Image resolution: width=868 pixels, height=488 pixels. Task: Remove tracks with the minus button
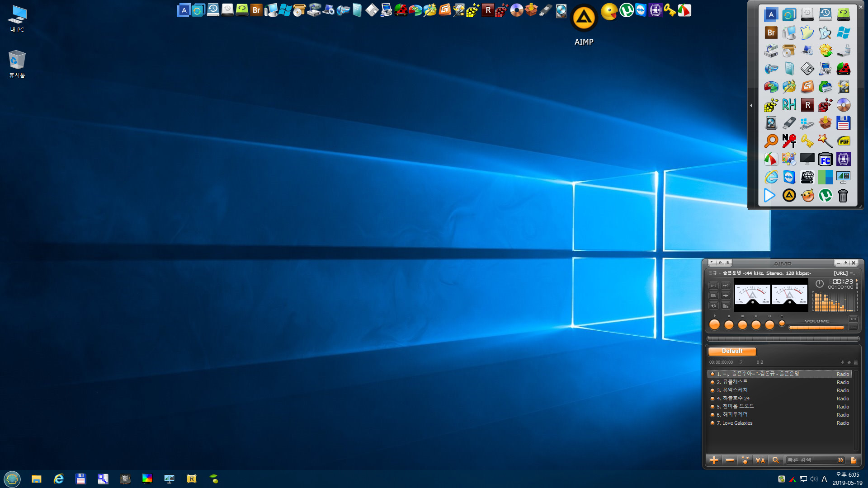pyautogui.click(x=730, y=460)
